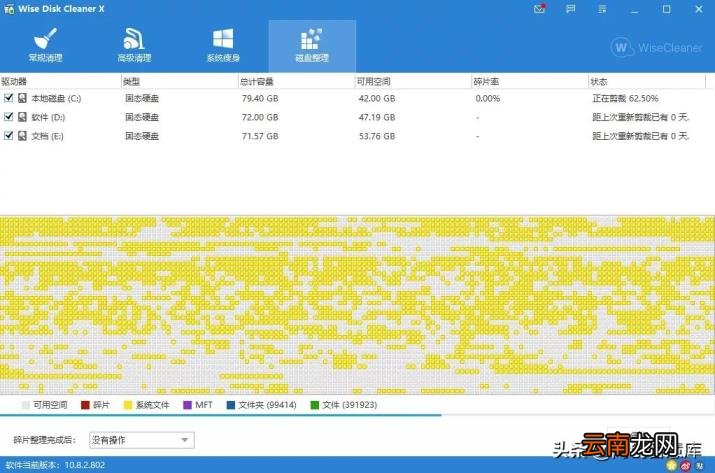Click the 文件夹 (99414) blue legend swatch

pos(231,405)
